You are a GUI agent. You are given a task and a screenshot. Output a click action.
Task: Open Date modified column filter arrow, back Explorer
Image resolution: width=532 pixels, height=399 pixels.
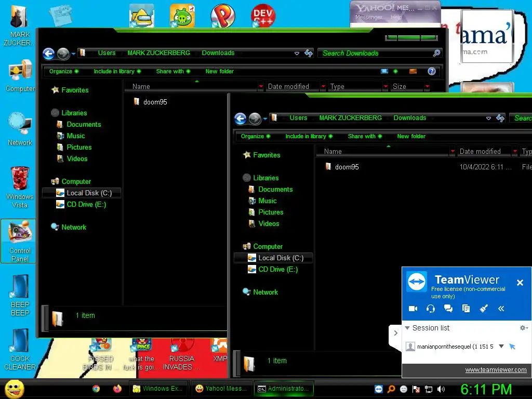point(323,87)
